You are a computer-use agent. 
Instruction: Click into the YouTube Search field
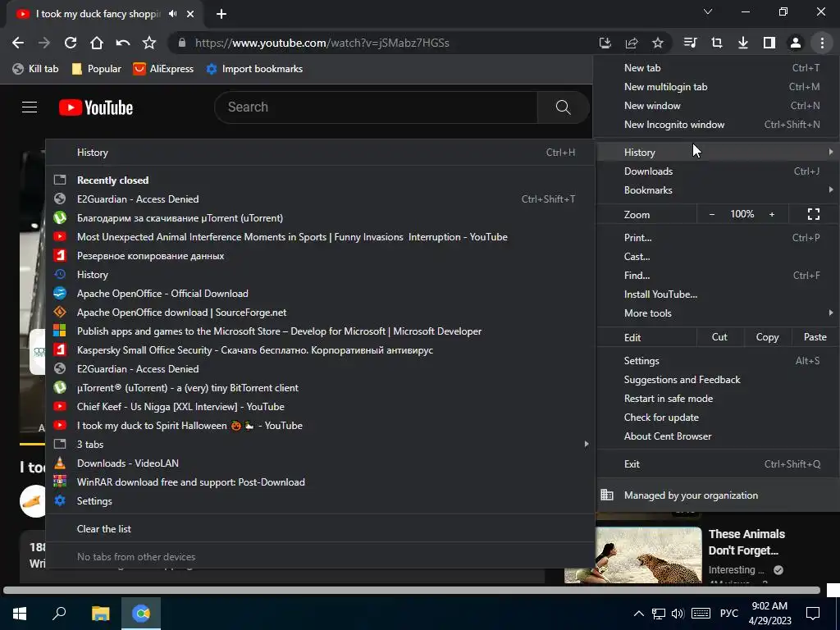click(x=376, y=107)
